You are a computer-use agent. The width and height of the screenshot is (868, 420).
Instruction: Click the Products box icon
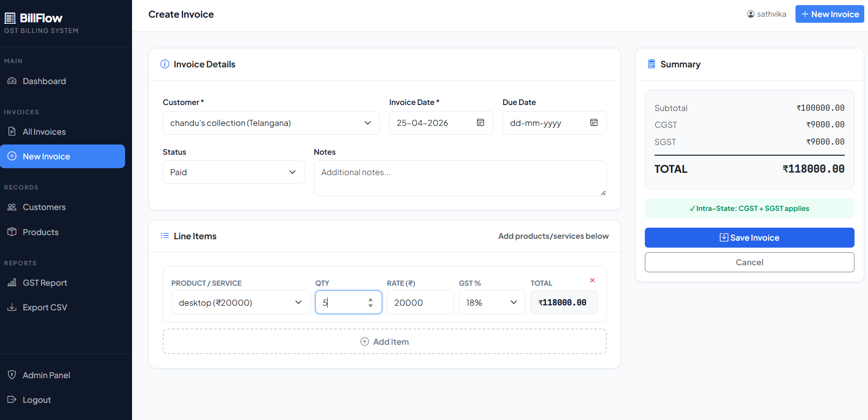pos(12,232)
